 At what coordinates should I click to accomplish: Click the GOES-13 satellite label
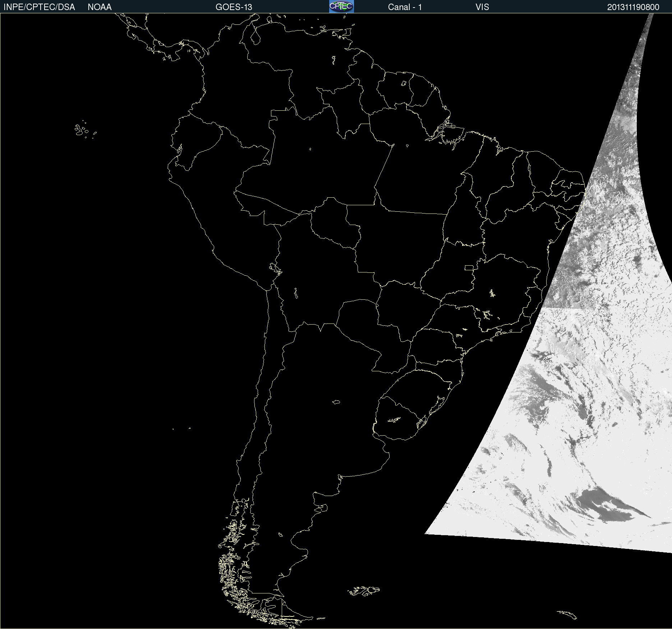[x=234, y=7]
